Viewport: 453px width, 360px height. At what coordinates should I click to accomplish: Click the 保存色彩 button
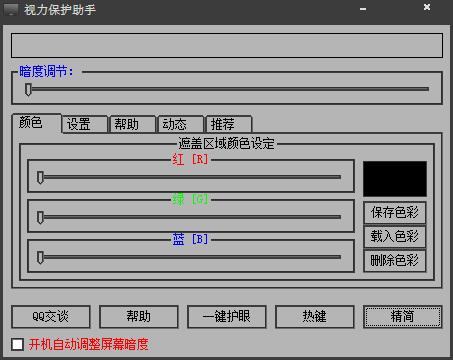[395, 212]
